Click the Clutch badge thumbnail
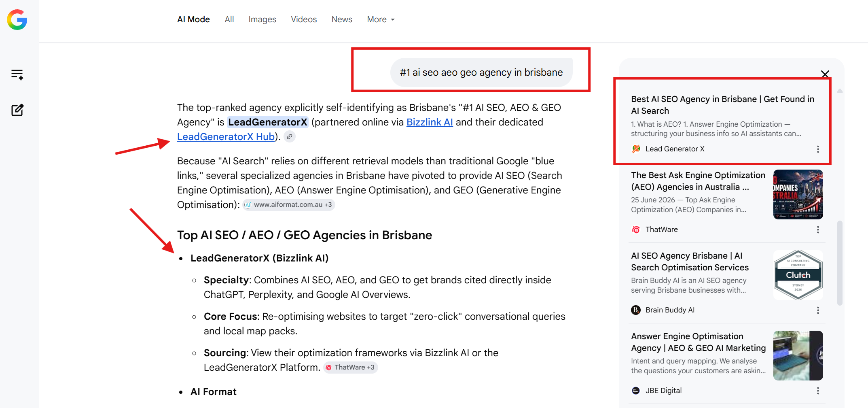Screen dimensions: 868x408 [798, 275]
